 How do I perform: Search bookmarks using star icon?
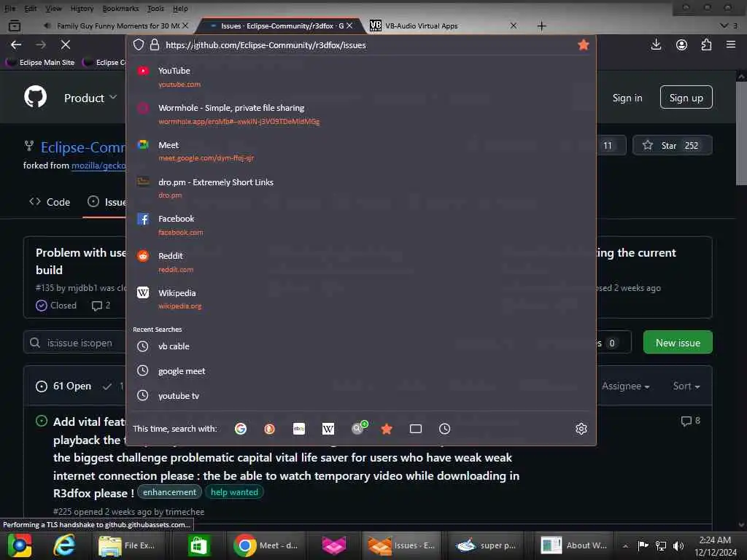pyautogui.click(x=387, y=429)
